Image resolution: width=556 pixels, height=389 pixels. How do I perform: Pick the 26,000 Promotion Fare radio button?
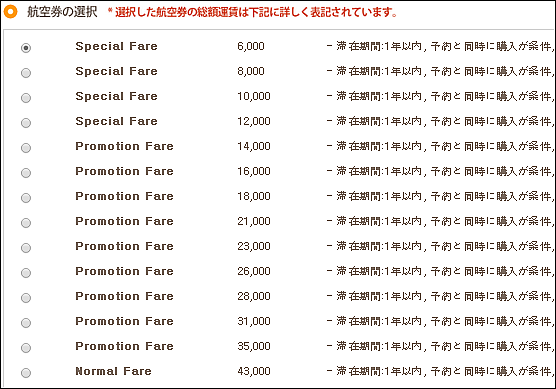click(x=26, y=273)
